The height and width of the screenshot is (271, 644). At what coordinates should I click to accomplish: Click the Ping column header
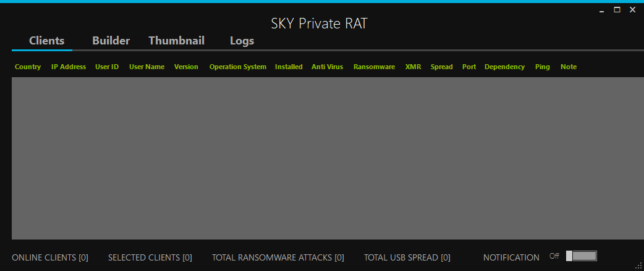tap(542, 67)
